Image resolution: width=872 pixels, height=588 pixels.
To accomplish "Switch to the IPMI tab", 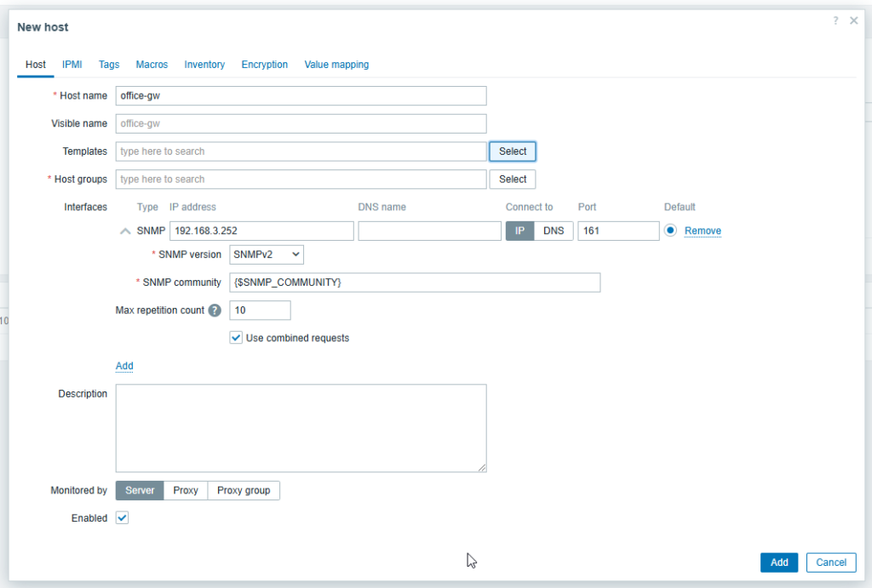I will (x=72, y=65).
